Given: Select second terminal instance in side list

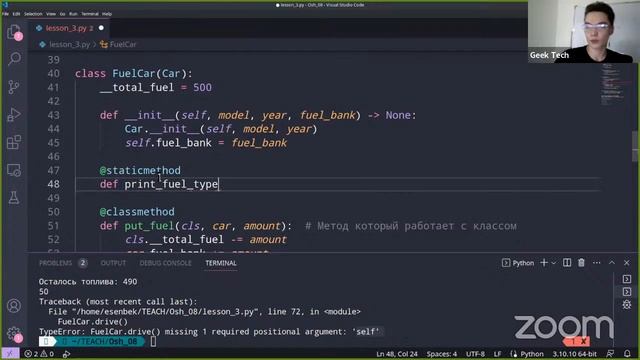Looking at the screenshot, I should [627, 292].
